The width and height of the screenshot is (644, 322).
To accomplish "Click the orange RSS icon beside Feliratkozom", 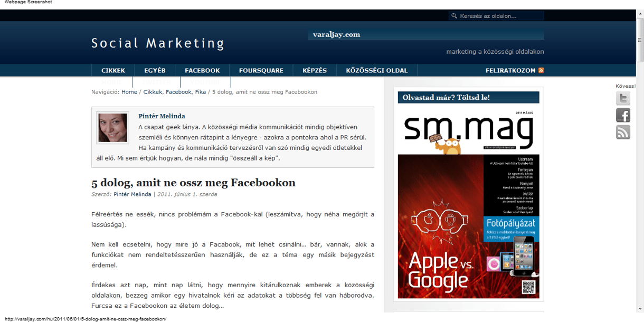I will point(541,70).
